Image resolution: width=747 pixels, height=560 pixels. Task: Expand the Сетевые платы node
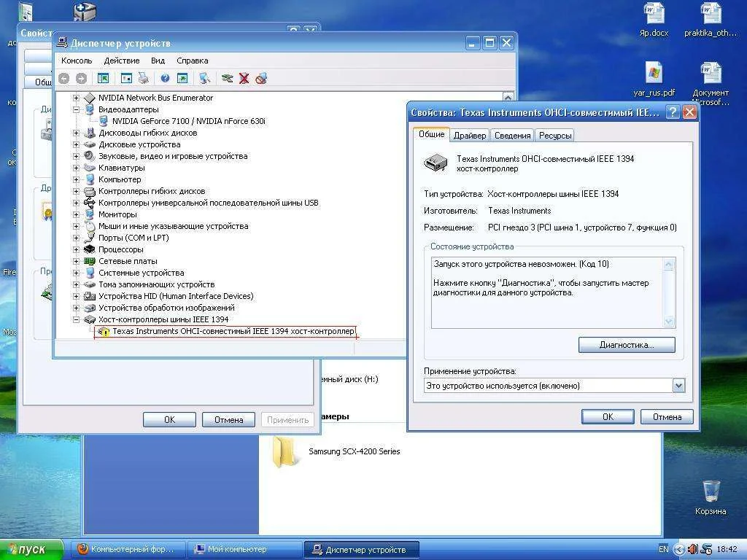tap(76, 261)
